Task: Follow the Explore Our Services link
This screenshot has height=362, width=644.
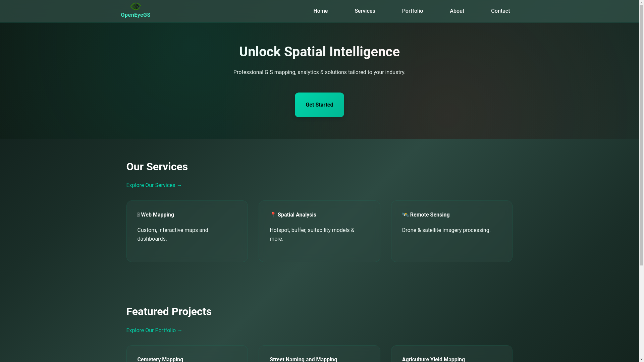Action: point(154,185)
